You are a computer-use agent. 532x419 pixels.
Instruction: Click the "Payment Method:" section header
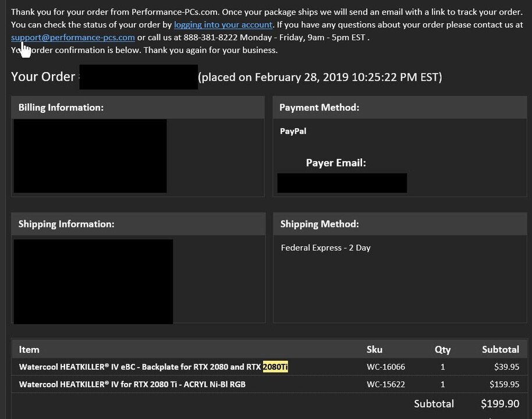tap(319, 108)
